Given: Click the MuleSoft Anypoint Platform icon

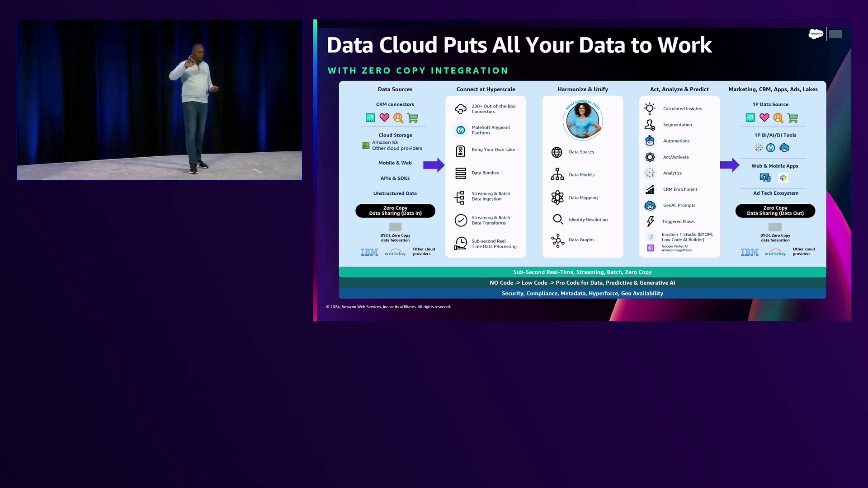Looking at the screenshot, I should (460, 130).
